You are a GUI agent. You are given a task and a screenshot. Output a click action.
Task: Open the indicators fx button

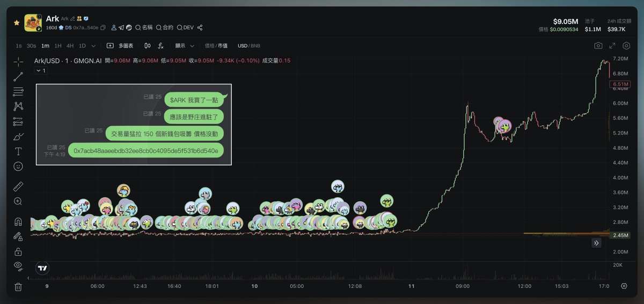point(160,46)
